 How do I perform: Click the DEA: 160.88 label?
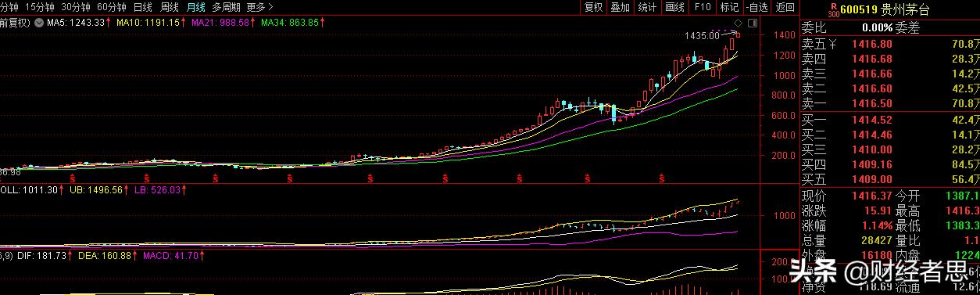point(104,255)
